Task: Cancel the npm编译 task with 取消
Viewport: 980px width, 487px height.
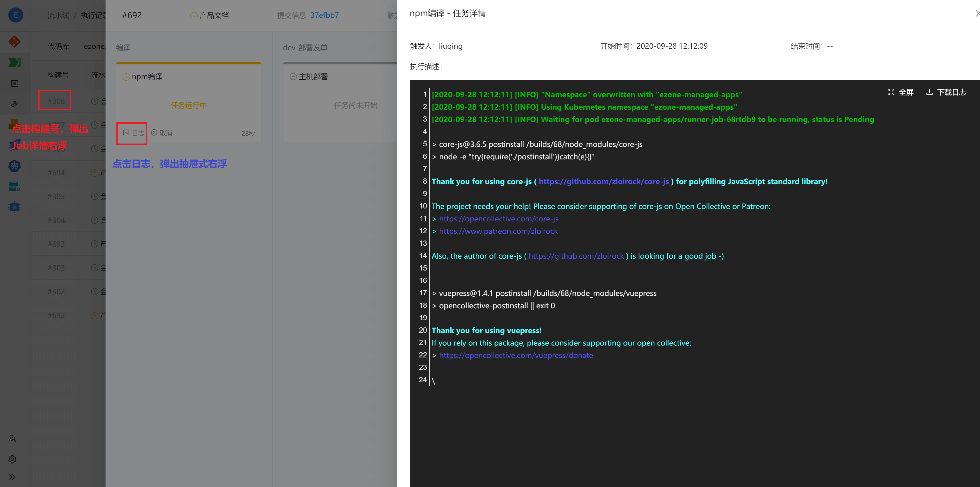Action: 162,133
